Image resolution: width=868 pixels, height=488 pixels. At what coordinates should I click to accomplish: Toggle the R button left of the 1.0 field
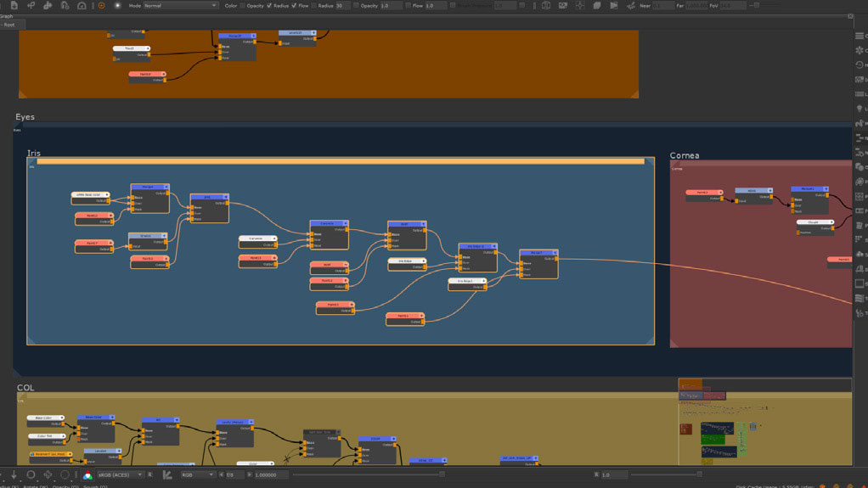pos(596,474)
